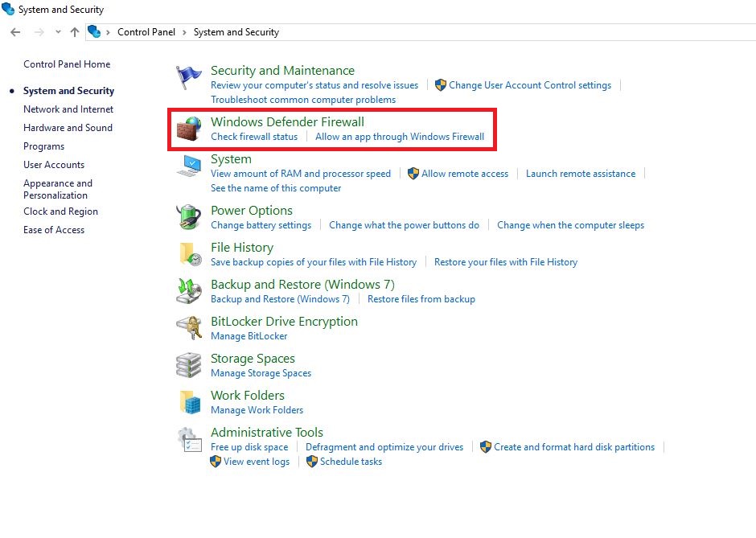The height and width of the screenshot is (538, 756).
Task: Expand the chevron before Control Panel breadcrumb
Action: [108, 32]
